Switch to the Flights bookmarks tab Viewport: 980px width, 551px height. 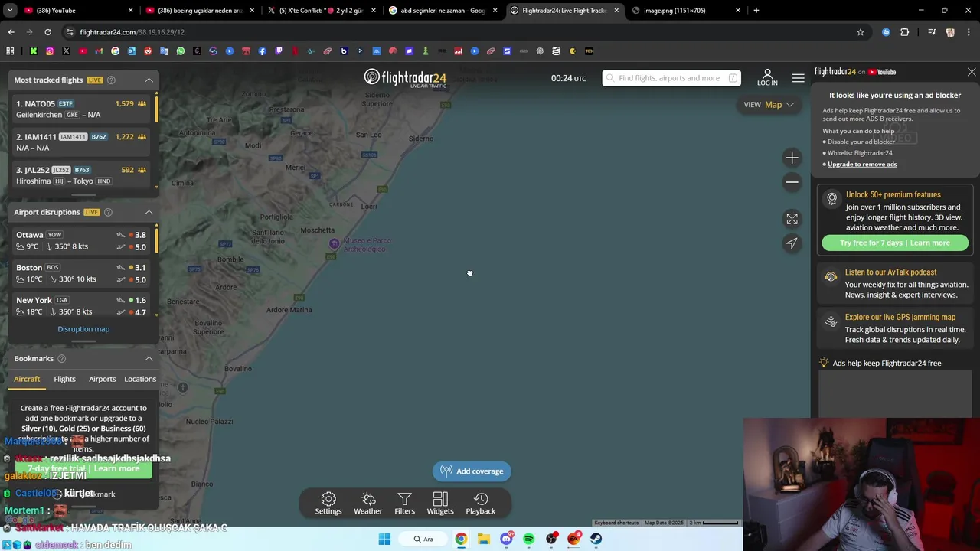(x=64, y=379)
